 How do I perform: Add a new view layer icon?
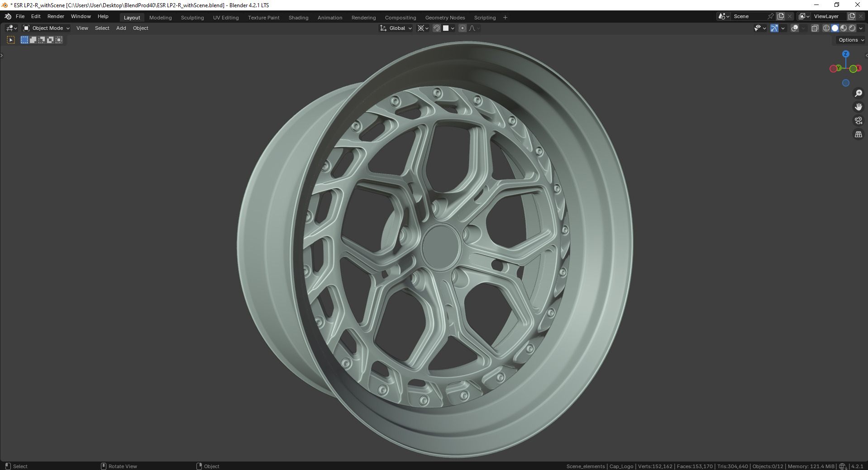pos(851,16)
